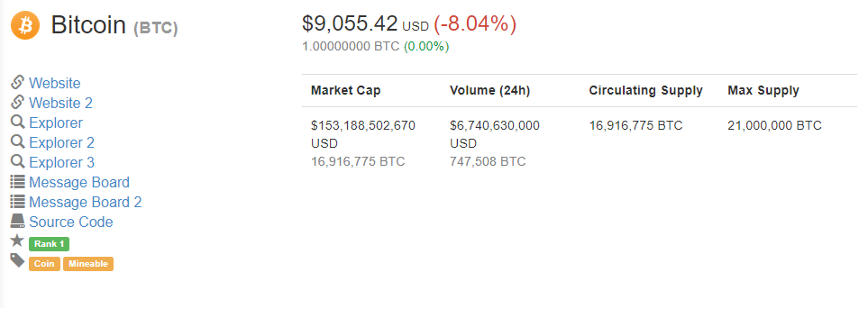Open the Source Code link
Image resolution: width=868 pixels, height=327 pixels.
point(71,222)
